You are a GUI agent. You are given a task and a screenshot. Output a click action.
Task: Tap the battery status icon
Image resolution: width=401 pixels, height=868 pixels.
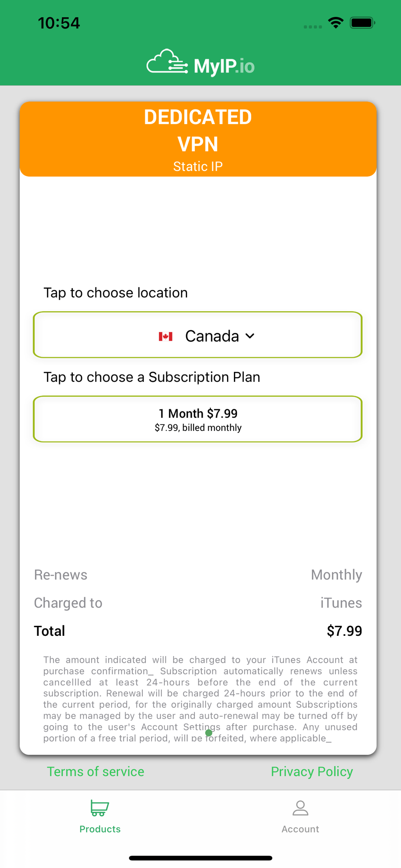(x=363, y=23)
